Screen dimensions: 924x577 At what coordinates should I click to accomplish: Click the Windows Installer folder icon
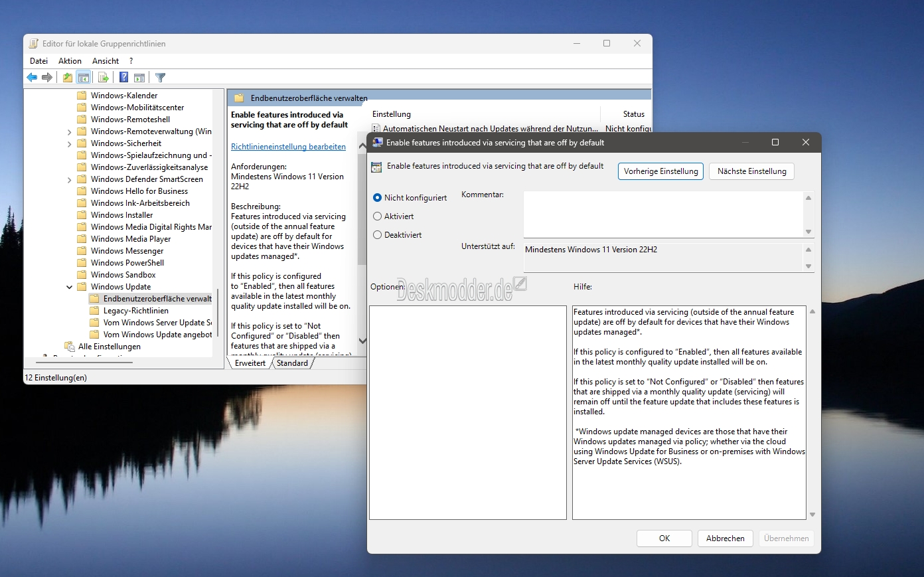coord(82,215)
